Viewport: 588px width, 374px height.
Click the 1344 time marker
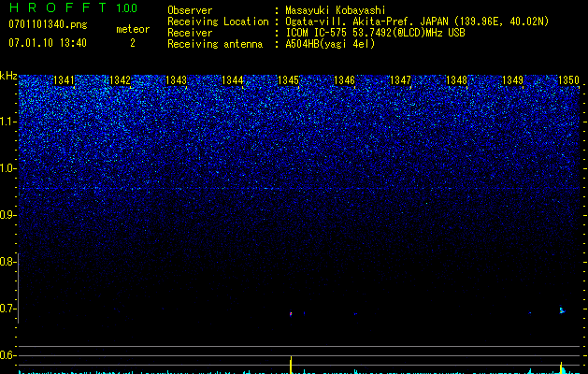point(232,80)
